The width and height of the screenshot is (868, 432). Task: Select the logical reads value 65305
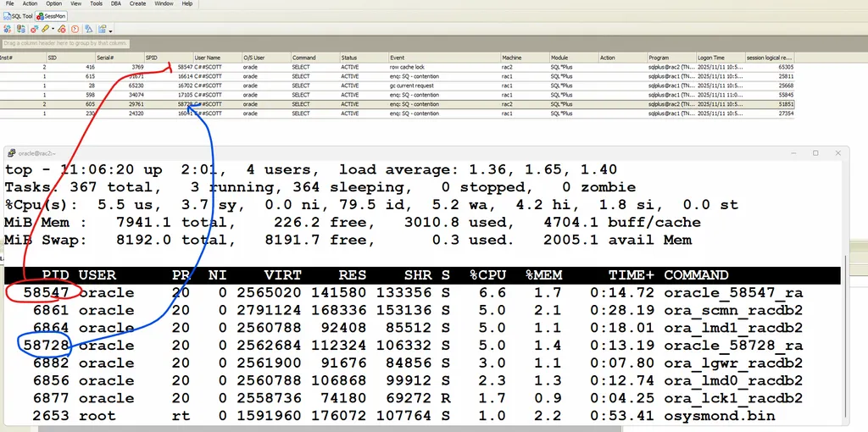770,67
